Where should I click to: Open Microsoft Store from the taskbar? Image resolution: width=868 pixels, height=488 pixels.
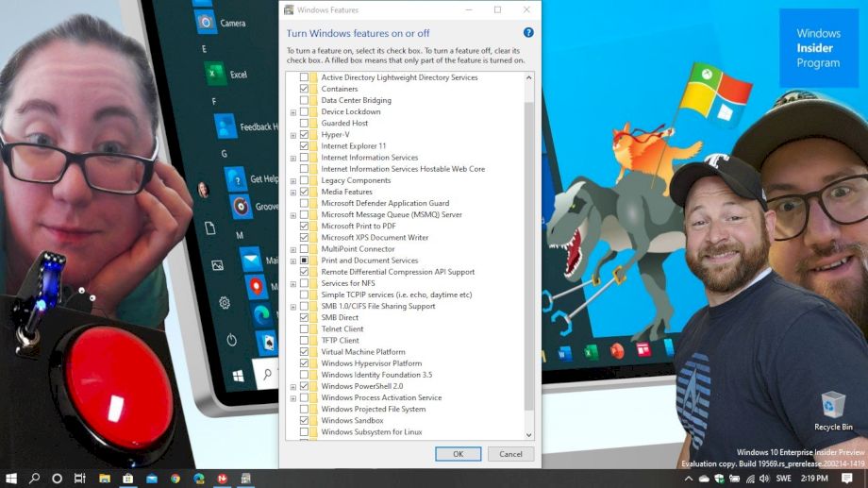click(x=128, y=478)
